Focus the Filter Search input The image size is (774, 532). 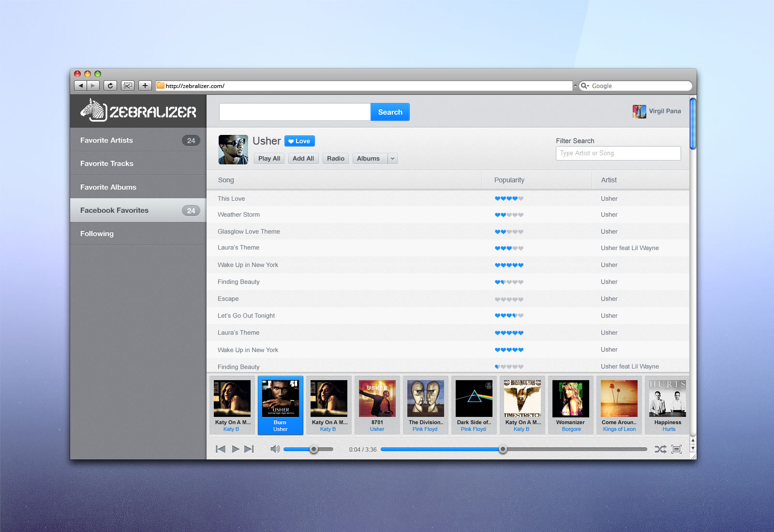pos(618,153)
